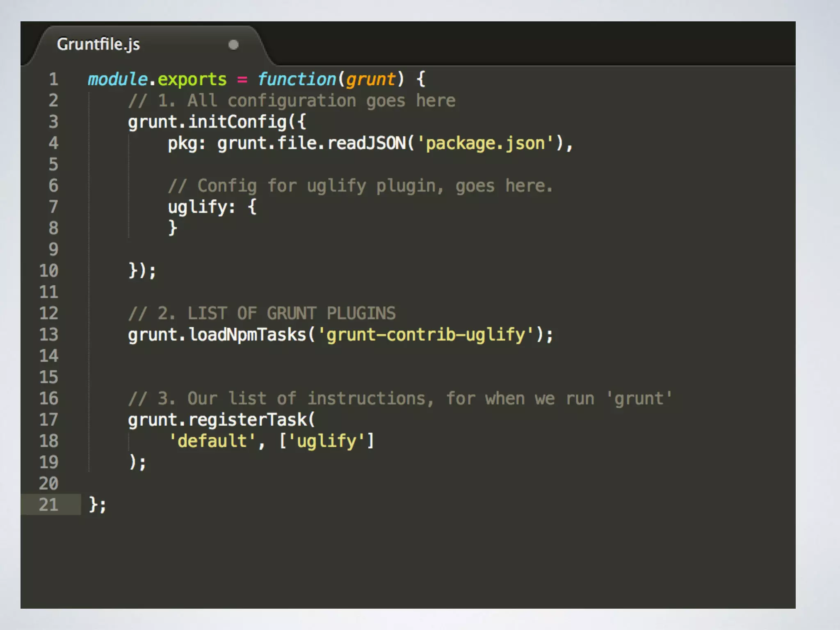Click the 'exports' property on line 1
Image resolution: width=840 pixels, height=630 pixels.
[192, 79]
